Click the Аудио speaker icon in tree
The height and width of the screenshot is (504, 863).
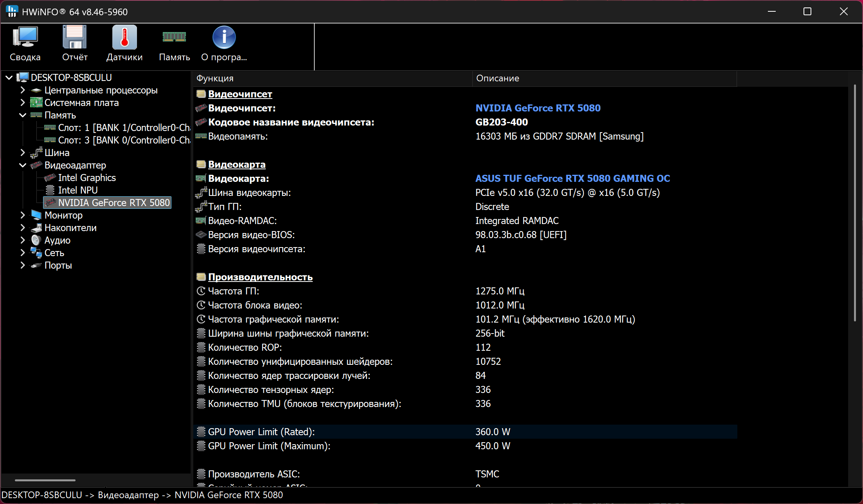pyautogui.click(x=36, y=240)
